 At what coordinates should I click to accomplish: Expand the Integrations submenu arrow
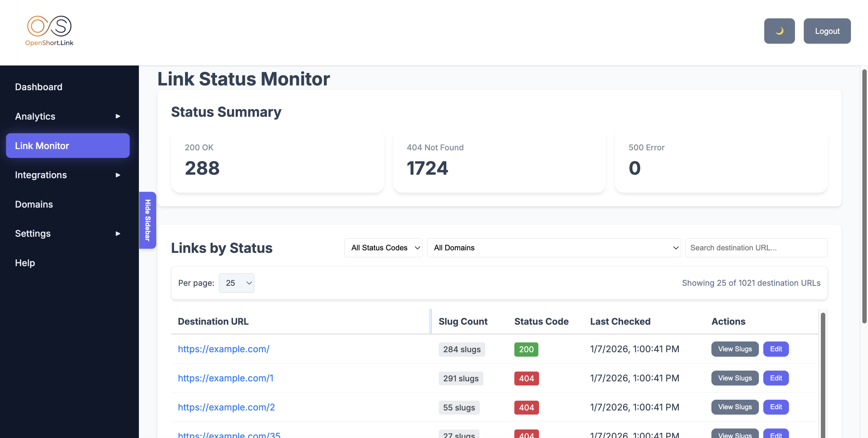117,175
